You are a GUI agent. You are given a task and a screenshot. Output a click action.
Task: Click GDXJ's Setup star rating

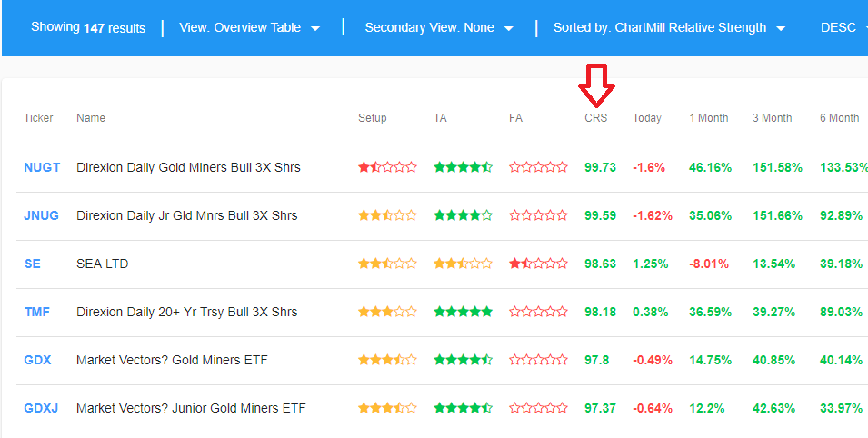(387, 408)
